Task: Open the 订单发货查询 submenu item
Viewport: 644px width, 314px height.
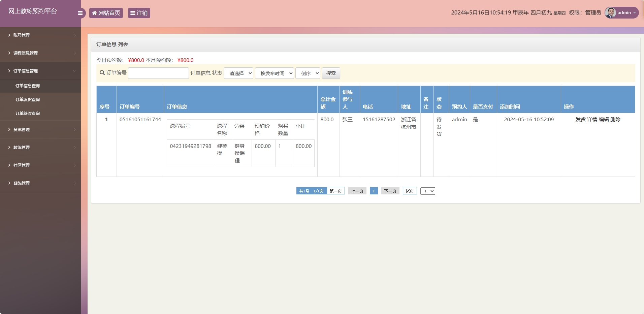Action: tap(28, 100)
